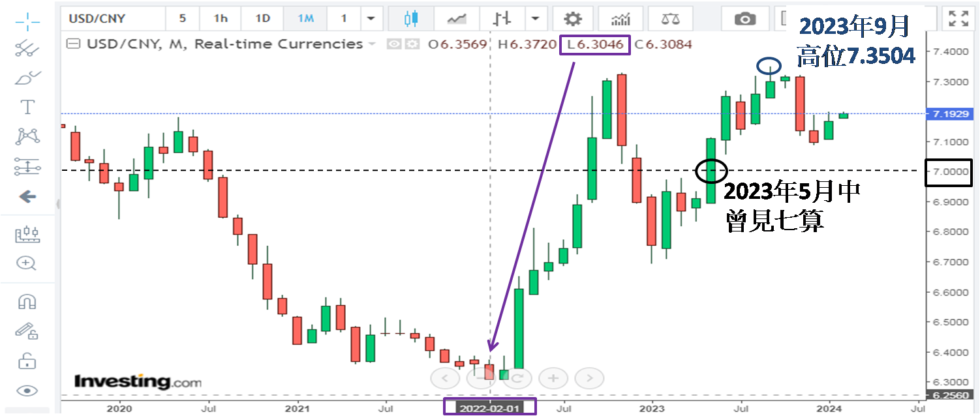Click the camera snapshot icon

coord(744,19)
